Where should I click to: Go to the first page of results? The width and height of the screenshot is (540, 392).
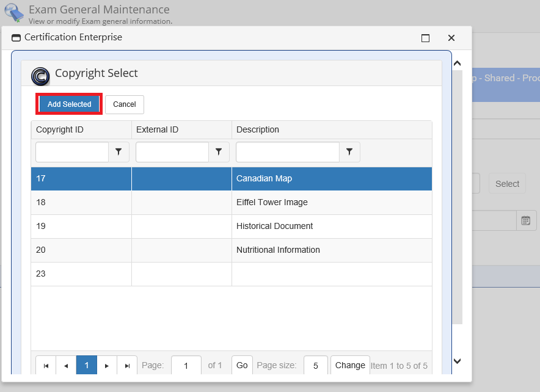(x=46, y=366)
